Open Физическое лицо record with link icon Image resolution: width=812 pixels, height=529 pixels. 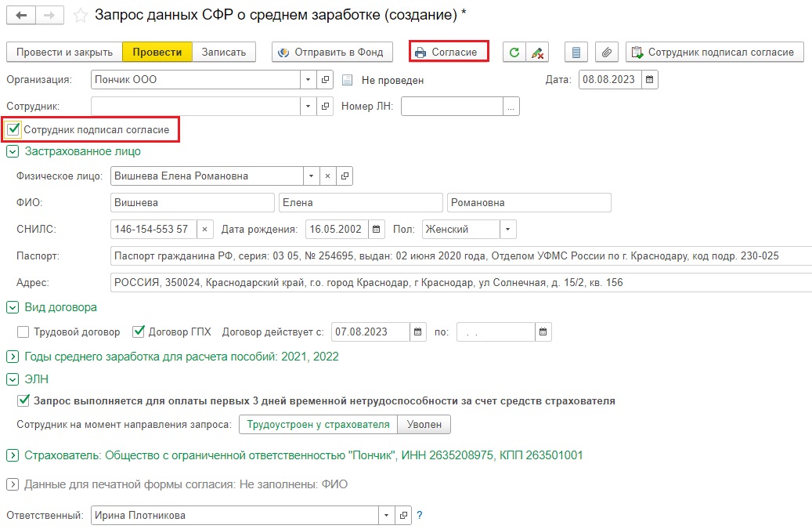[x=345, y=176]
